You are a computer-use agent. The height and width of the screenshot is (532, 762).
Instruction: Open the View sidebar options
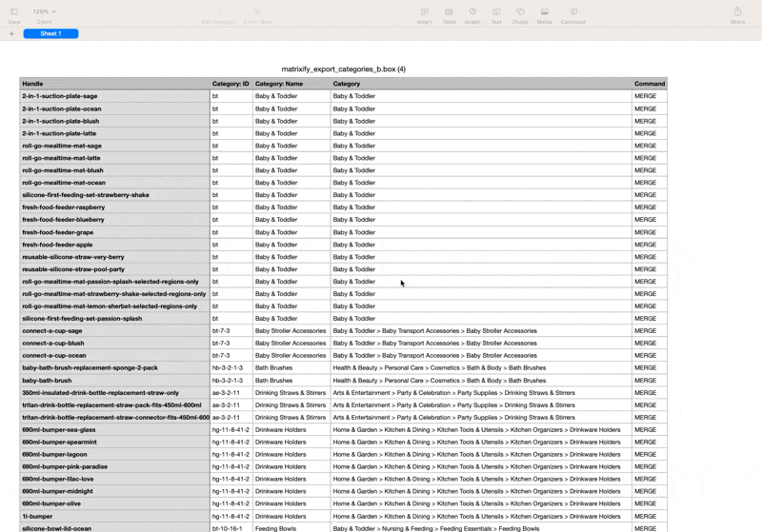[14, 13]
